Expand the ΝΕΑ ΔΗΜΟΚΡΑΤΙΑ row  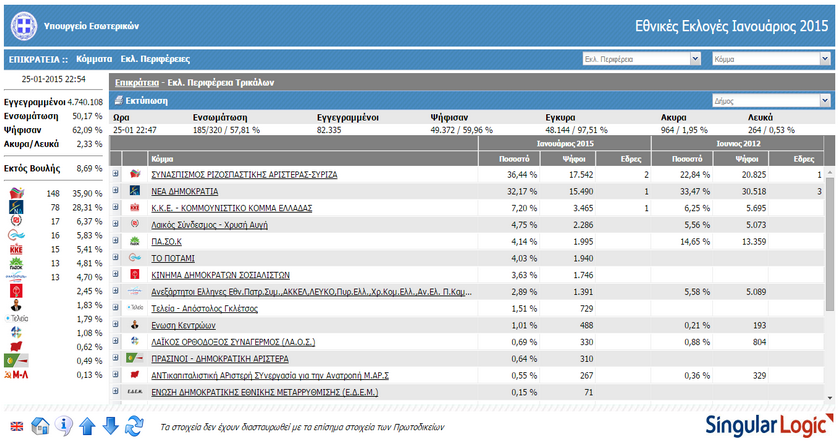[x=116, y=190]
